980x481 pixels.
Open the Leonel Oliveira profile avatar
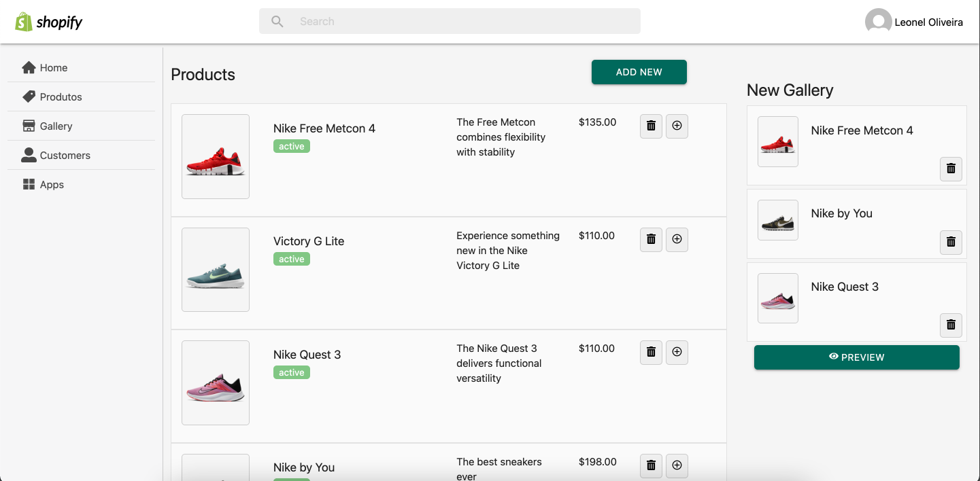[x=878, y=21]
